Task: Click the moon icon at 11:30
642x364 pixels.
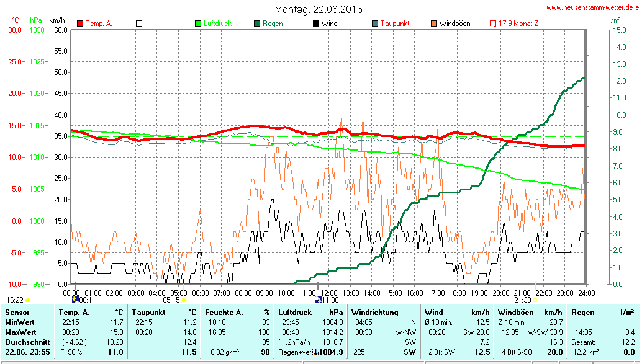Action: tap(318, 300)
